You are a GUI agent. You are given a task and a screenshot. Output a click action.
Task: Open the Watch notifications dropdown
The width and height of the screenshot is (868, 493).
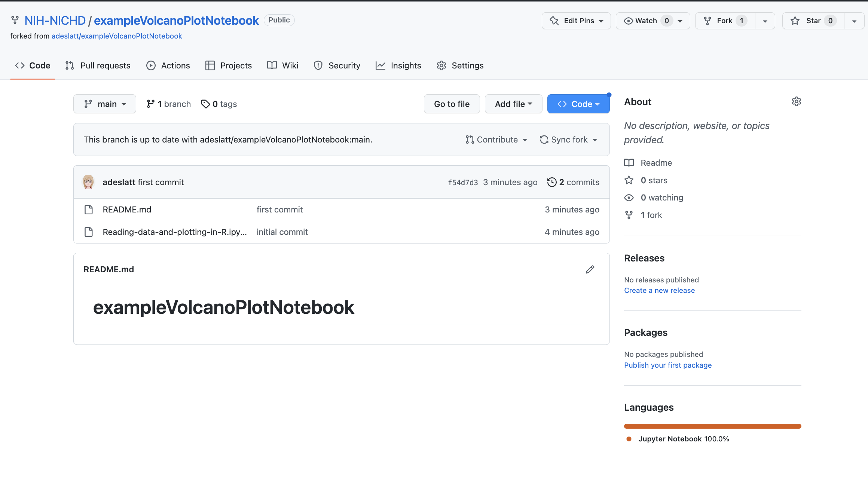pyautogui.click(x=653, y=21)
